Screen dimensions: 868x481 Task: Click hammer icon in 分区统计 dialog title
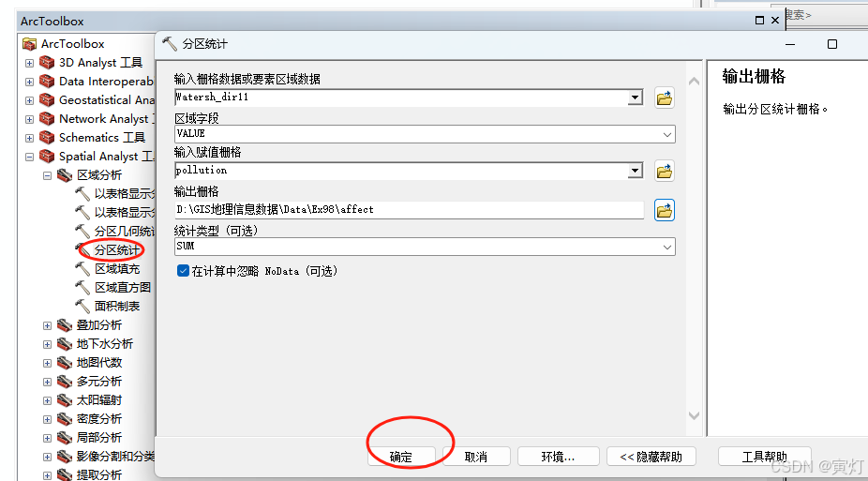[170, 44]
